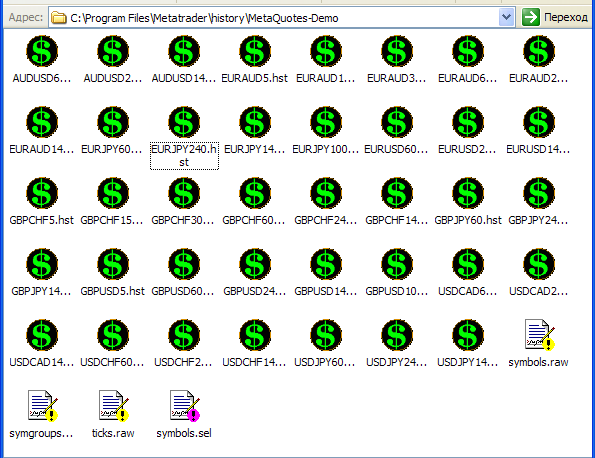Image resolution: width=595 pixels, height=458 pixels.
Task: Click the Переход go button
Action: (x=554, y=17)
